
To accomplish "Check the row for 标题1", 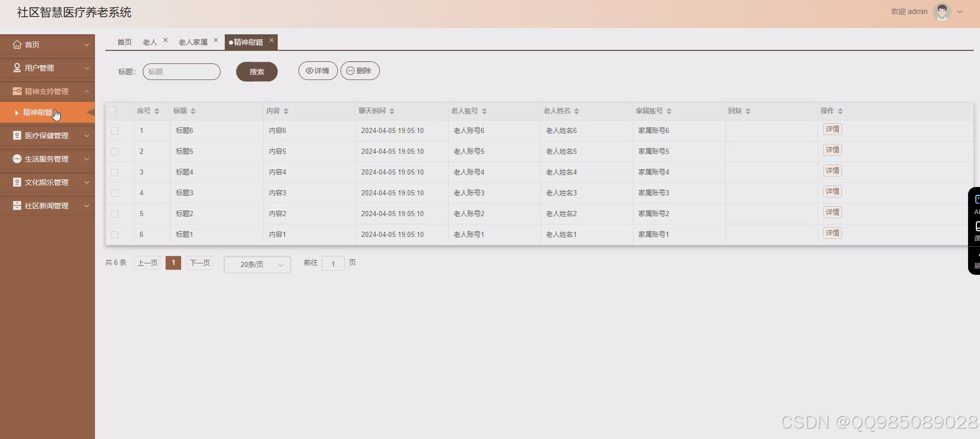I will (115, 235).
